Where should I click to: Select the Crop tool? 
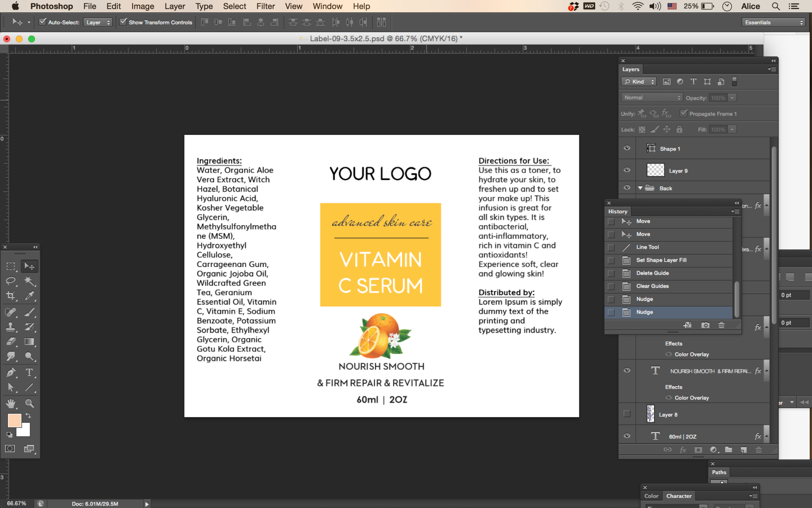[x=11, y=296]
